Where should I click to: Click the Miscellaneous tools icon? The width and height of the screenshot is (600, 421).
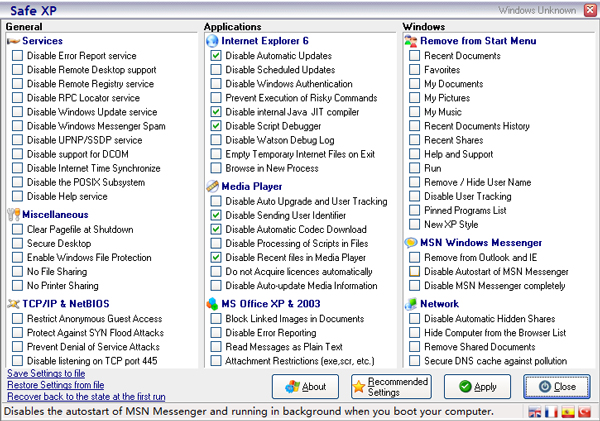coord(13,215)
